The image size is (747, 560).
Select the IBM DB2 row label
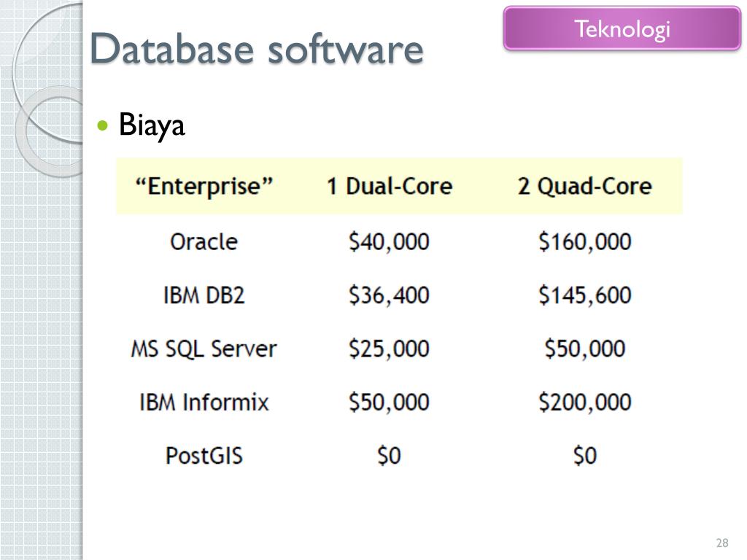[x=204, y=295]
